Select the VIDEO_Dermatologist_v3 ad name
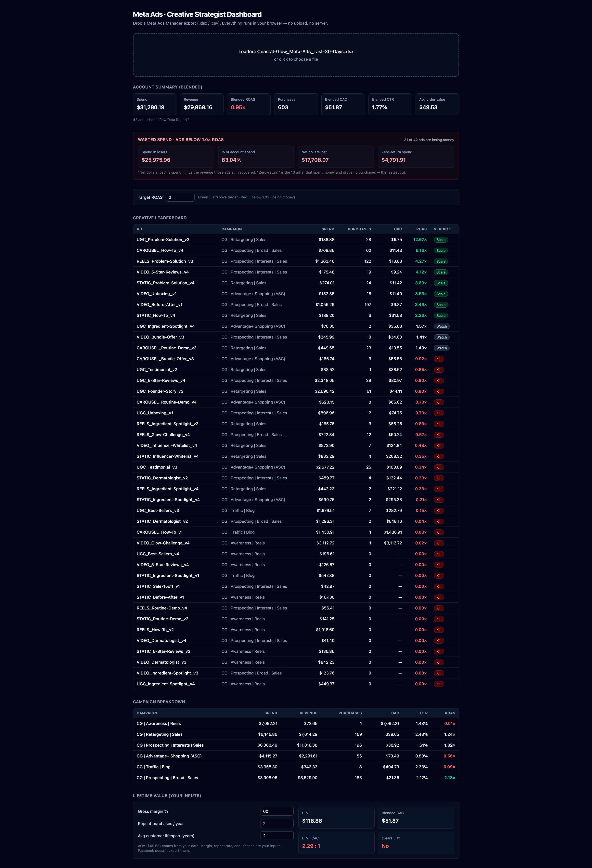This screenshot has width=592, height=868. (x=161, y=662)
